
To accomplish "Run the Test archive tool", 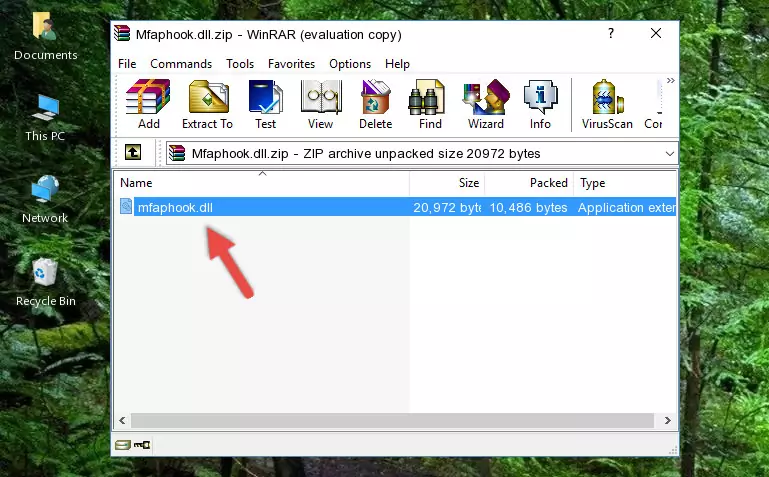I will [x=265, y=104].
